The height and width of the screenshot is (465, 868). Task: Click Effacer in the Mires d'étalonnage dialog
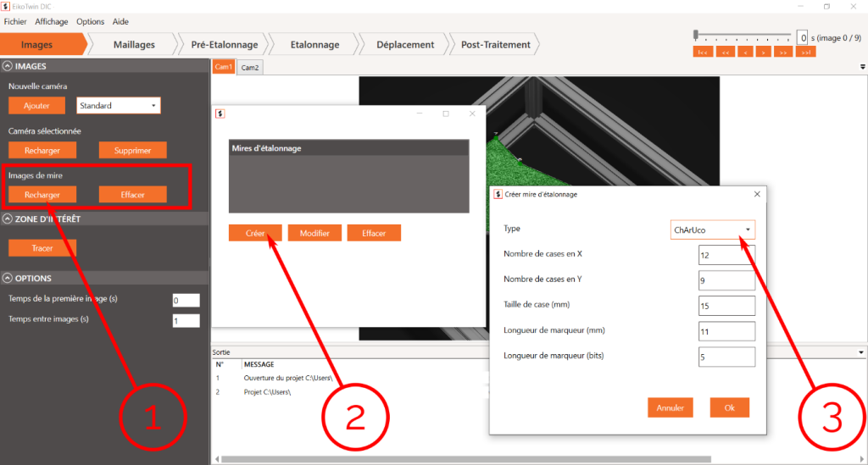coord(374,233)
